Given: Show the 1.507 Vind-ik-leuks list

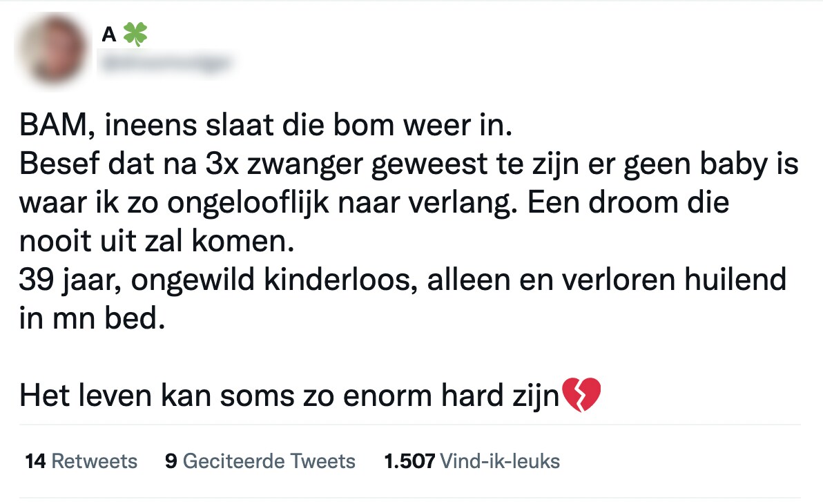Looking at the screenshot, I should point(472,461).
